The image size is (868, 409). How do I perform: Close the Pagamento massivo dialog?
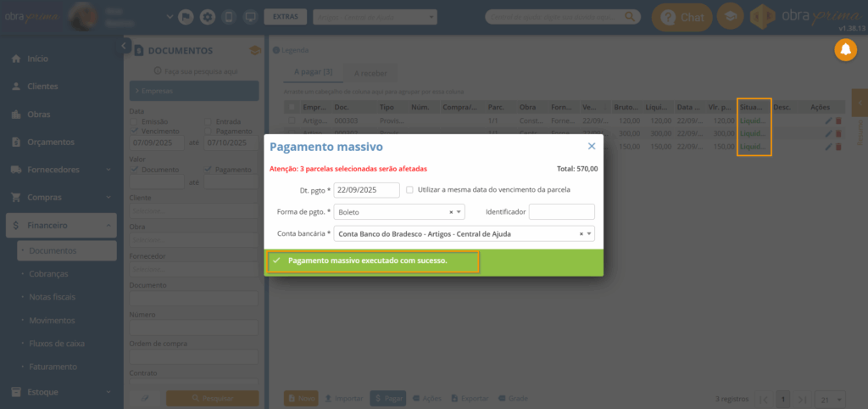tap(592, 146)
